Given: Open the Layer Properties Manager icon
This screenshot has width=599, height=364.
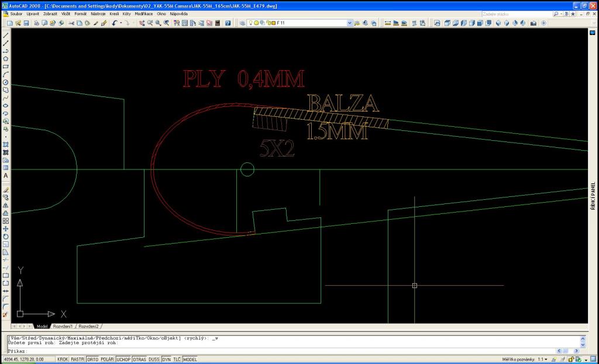Looking at the screenshot, I should coord(243,23).
